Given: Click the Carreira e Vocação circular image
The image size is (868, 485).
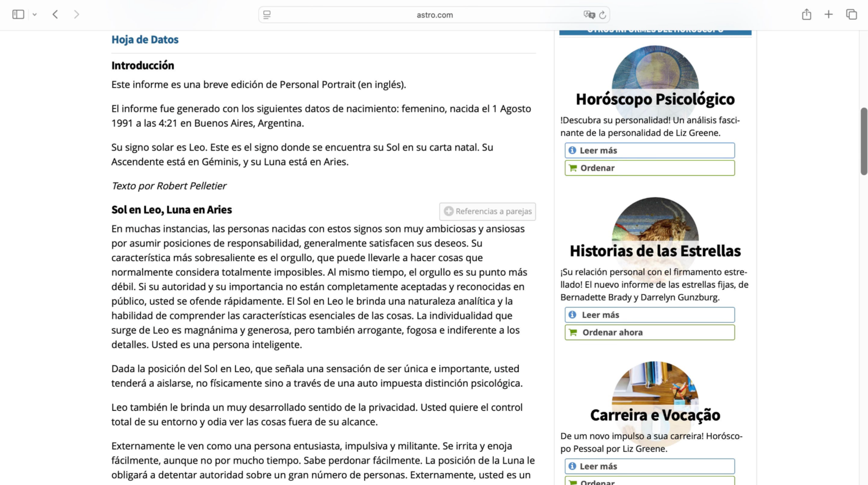Looking at the screenshot, I should [x=655, y=384].
